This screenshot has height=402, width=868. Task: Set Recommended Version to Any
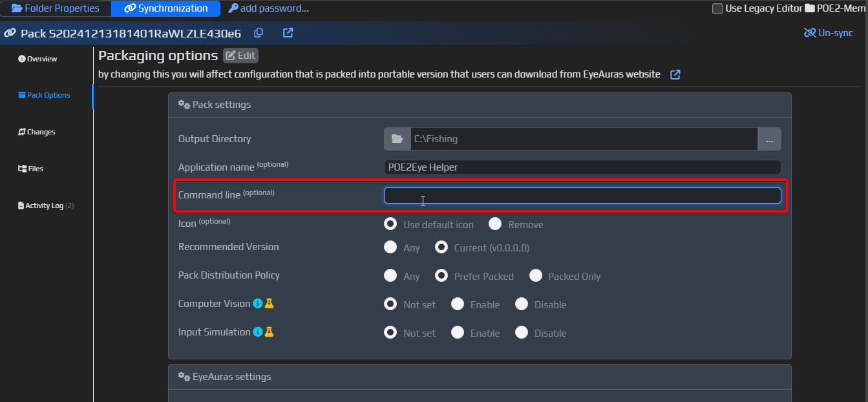pos(390,248)
